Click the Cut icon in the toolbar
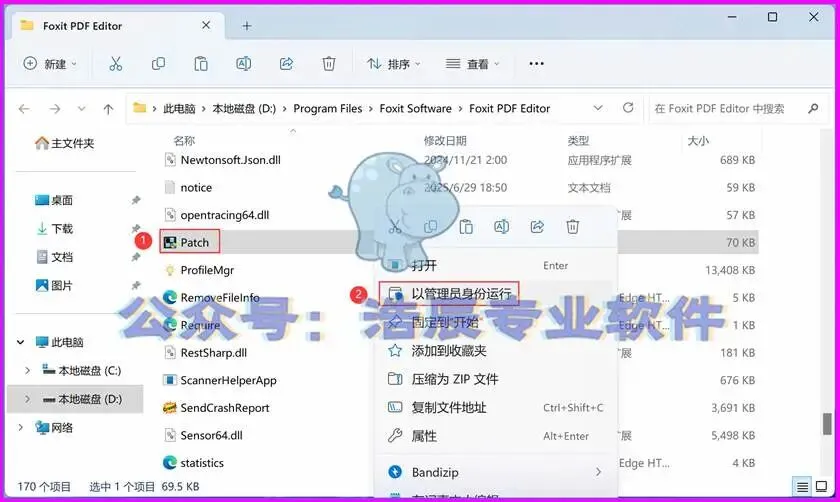 (116, 64)
